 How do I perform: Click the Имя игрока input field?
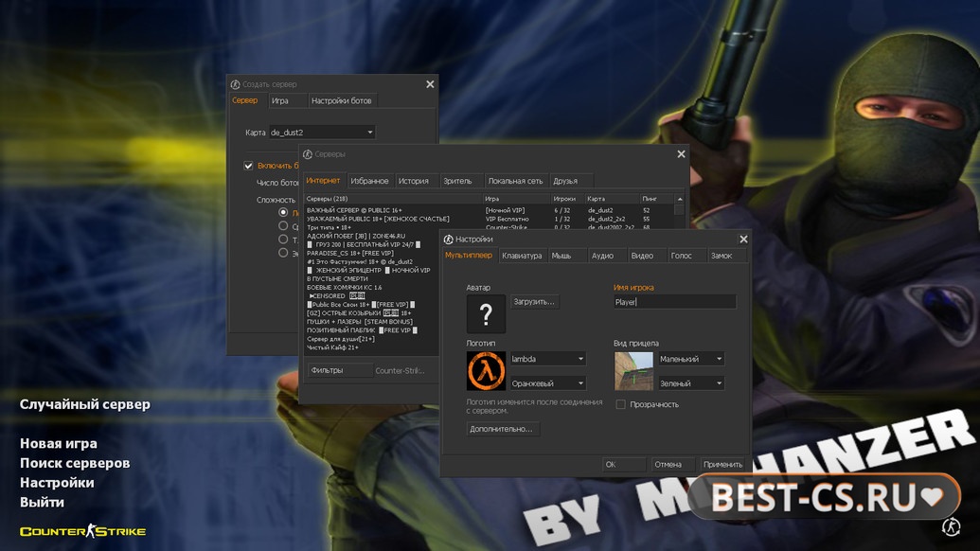[x=674, y=302]
